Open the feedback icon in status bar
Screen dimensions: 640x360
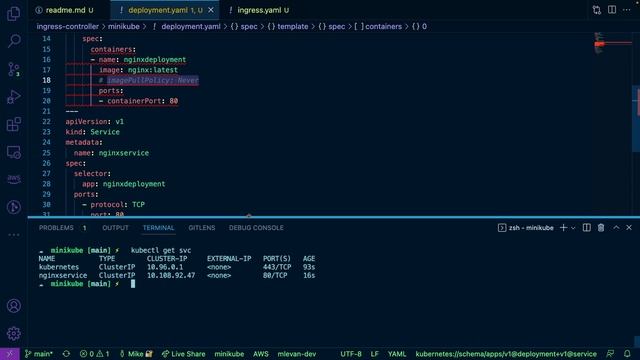[x=610, y=354]
